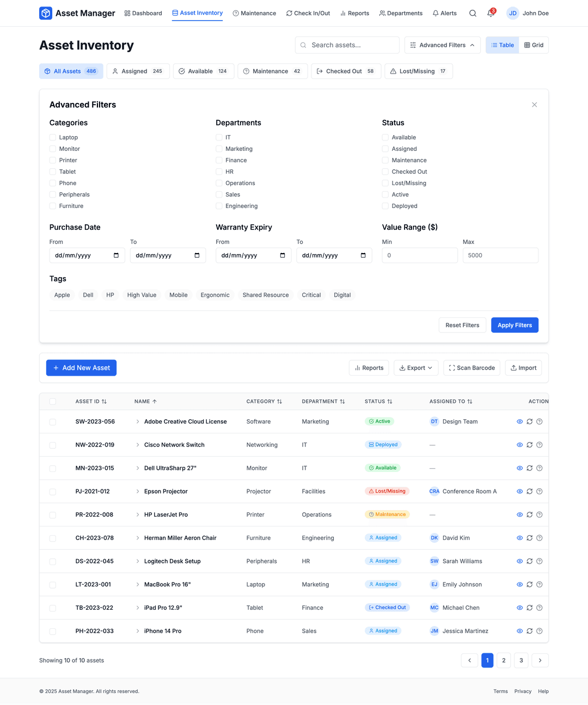The height and width of the screenshot is (705, 588).
Task: Click check-in/out refresh icon for Epson Projector
Action: 529,491
